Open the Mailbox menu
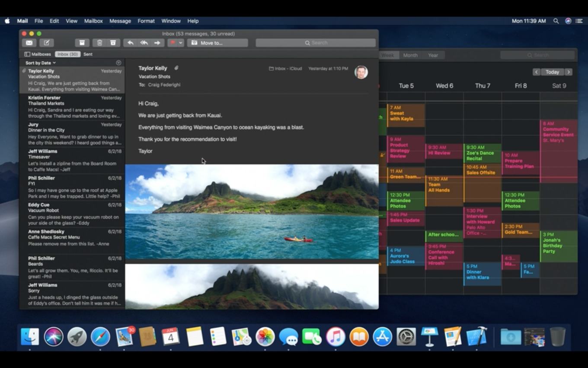This screenshot has height=368, width=588. (x=93, y=21)
